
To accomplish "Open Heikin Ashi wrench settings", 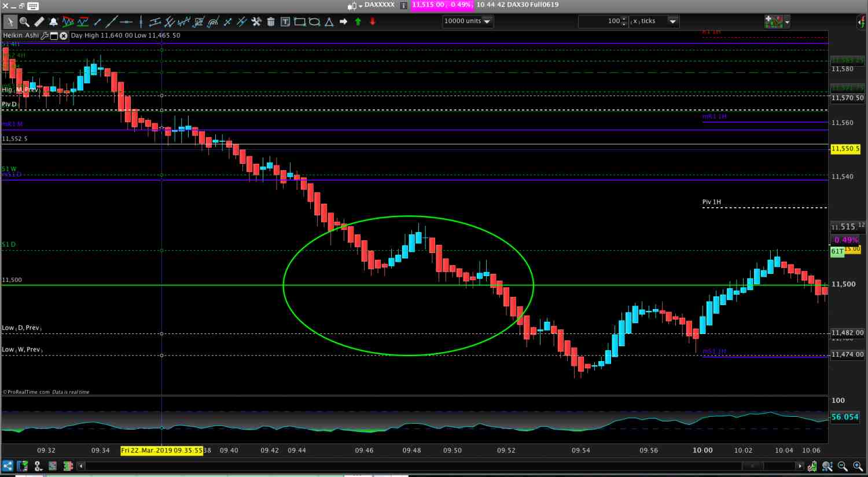I will coord(45,35).
